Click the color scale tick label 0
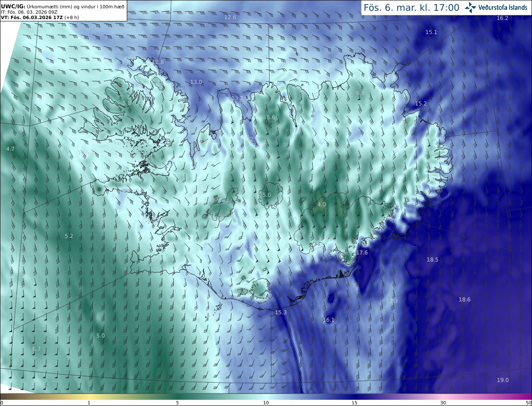This screenshot has height=406, width=532. tap(2, 403)
